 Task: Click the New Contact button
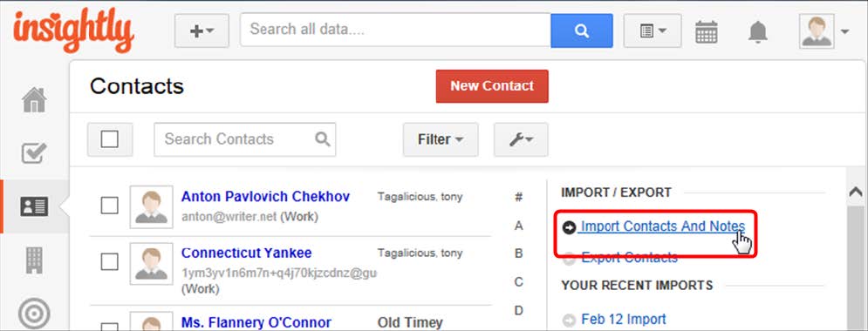pos(492,86)
